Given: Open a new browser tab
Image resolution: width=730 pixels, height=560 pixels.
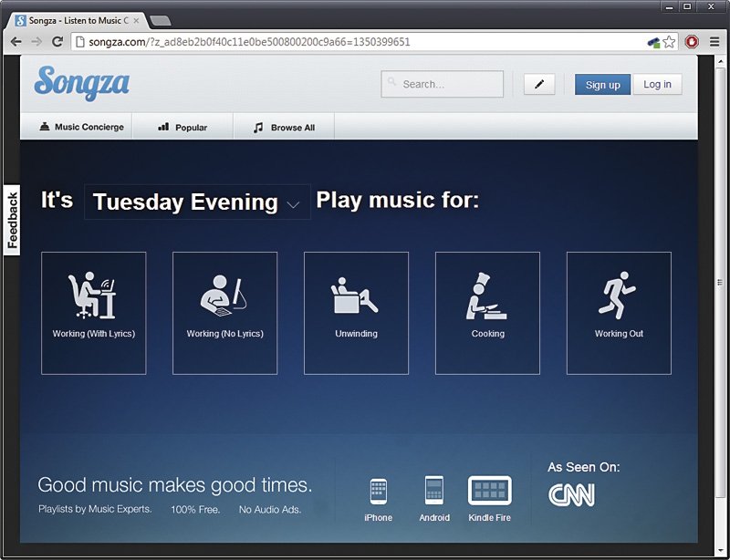Looking at the screenshot, I should 161,21.
